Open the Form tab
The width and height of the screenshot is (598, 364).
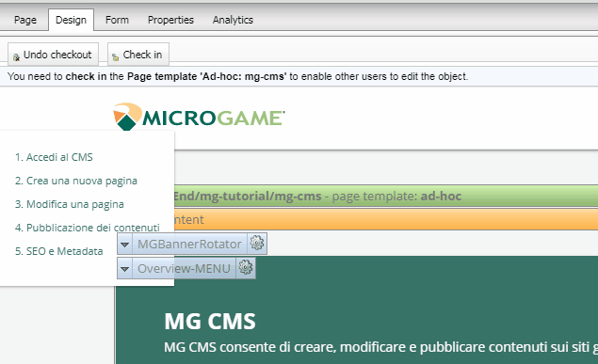[117, 20]
